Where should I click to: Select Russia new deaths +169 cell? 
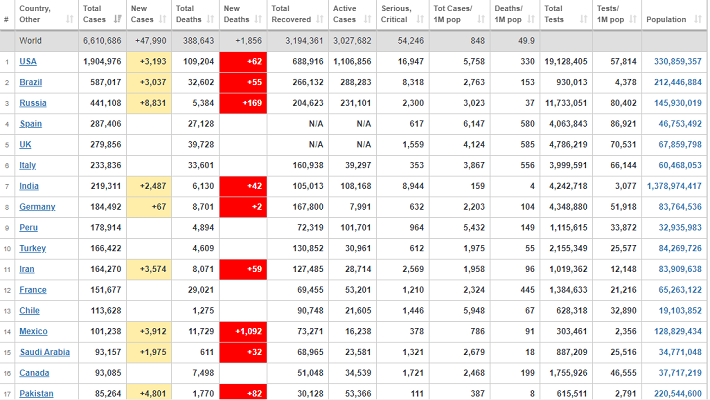(x=243, y=103)
